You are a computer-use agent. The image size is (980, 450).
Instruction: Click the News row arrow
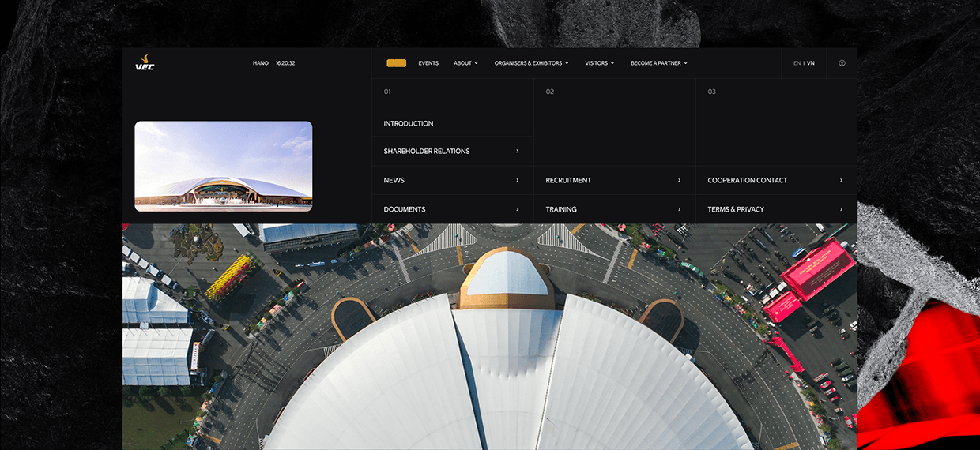click(518, 180)
